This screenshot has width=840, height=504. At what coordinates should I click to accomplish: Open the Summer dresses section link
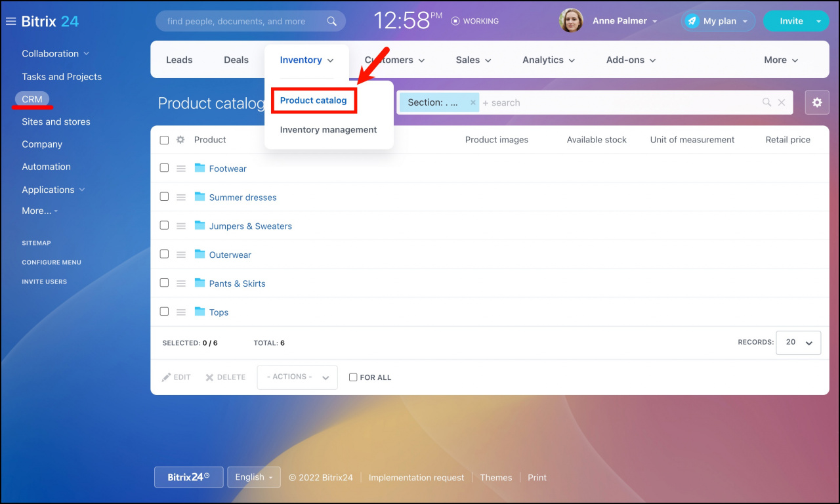[x=243, y=198]
